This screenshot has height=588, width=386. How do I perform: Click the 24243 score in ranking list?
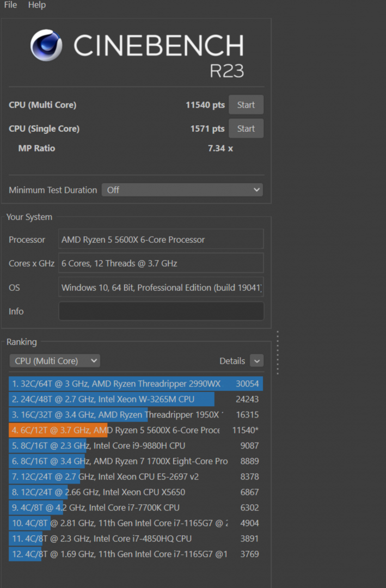click(247, 399)
